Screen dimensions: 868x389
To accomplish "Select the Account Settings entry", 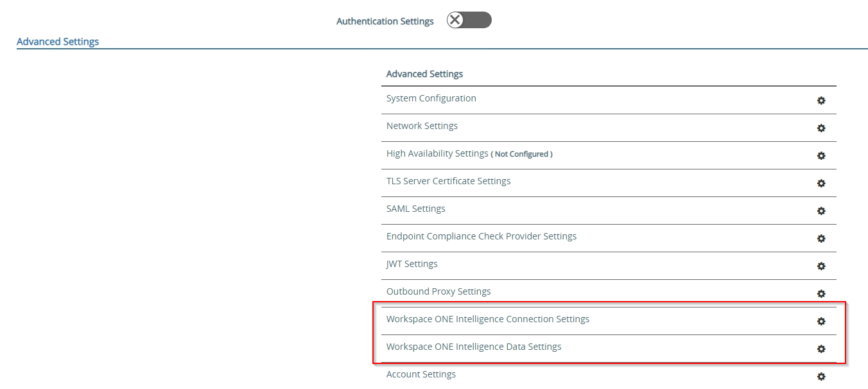I will point(421,374).
